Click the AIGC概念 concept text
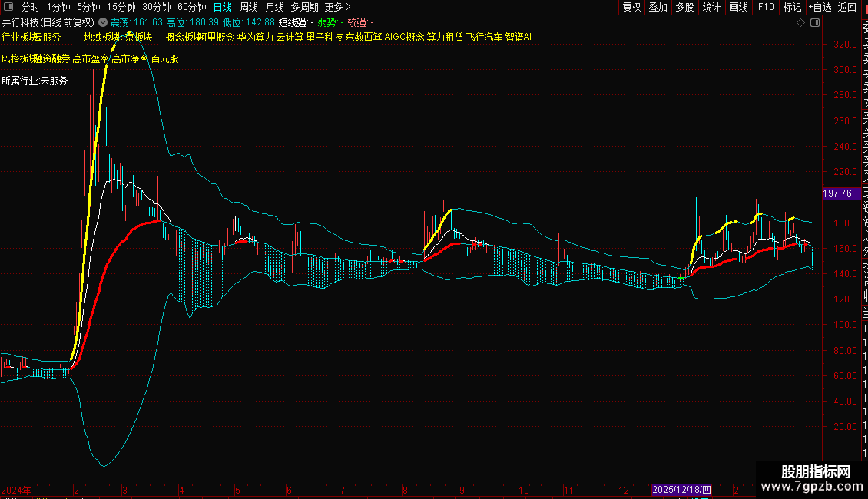Viewport: 868px width, 499px height. point(405,37)
